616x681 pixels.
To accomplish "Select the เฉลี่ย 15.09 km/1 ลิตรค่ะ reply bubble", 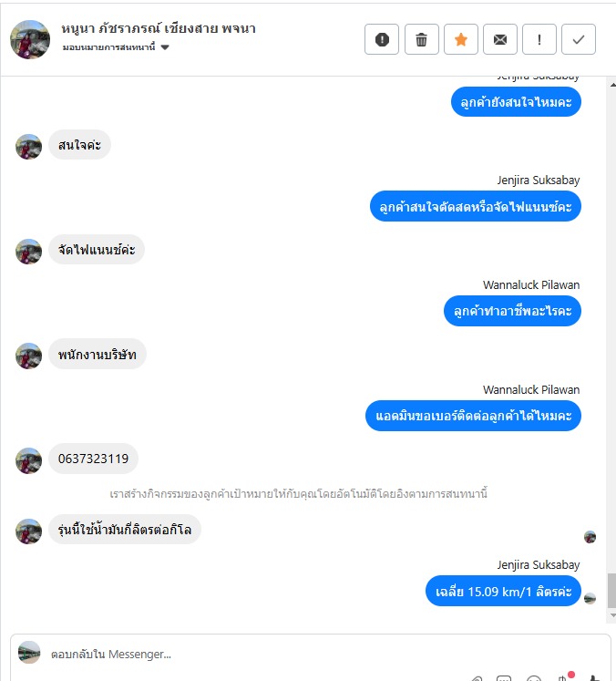I will (503, 591).
